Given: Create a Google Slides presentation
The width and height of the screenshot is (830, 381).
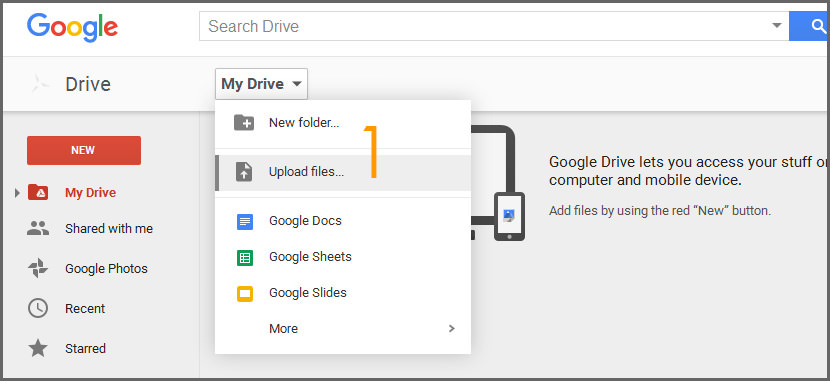Looking at the screenshot, I should (x=343, y=293).
